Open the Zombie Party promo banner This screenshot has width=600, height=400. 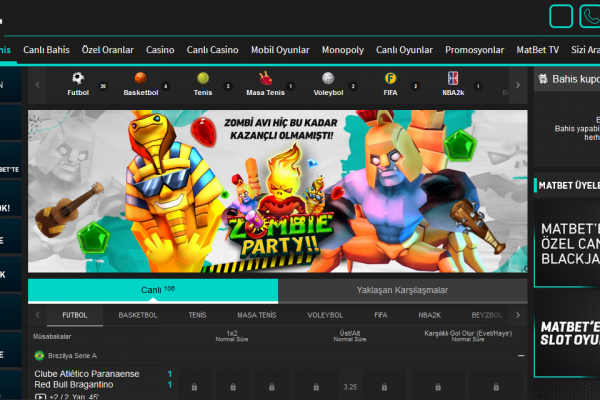pos(278,191)
